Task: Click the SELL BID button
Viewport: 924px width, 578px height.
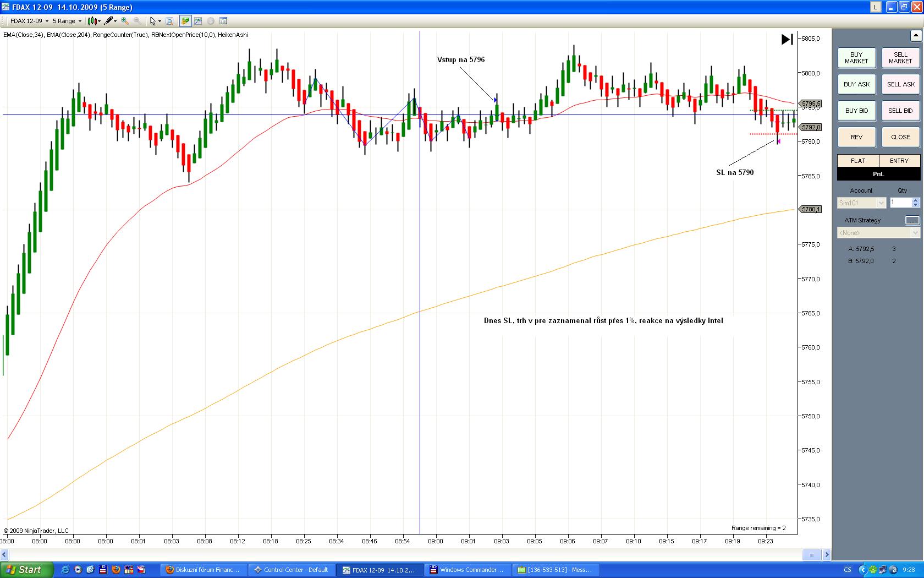Action: (900, 111)
